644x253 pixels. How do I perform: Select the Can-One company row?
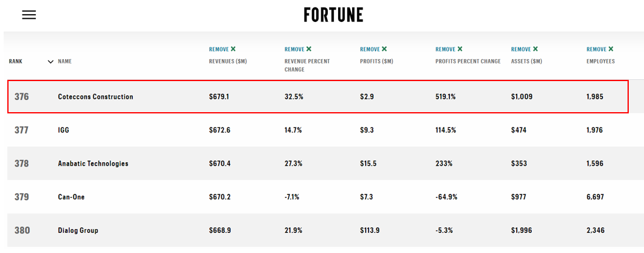tap(72, 197)
